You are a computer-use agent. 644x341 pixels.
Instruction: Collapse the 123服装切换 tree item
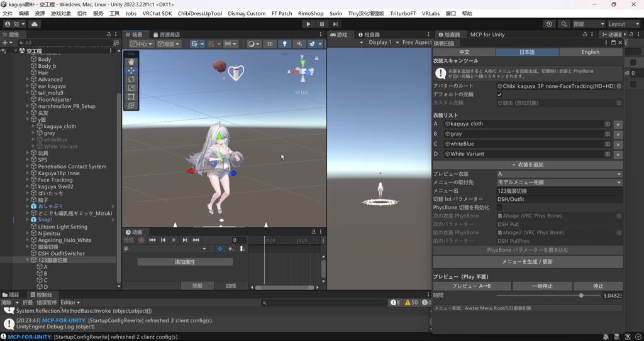28,260
